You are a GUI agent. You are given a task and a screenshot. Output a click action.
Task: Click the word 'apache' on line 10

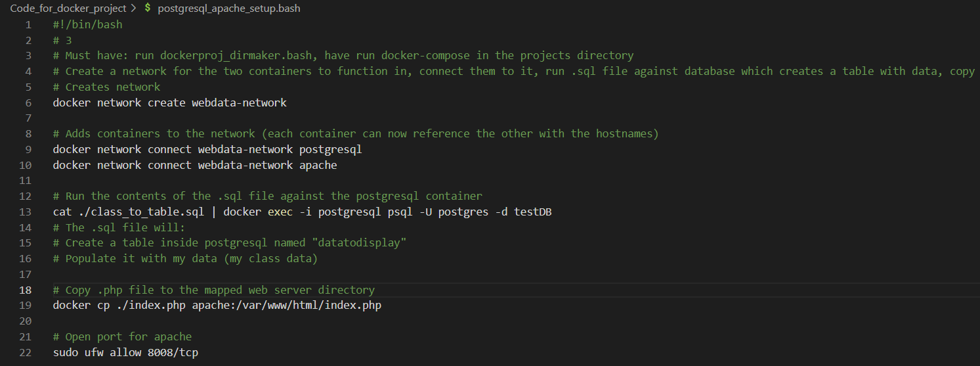(x=318, y=165)
